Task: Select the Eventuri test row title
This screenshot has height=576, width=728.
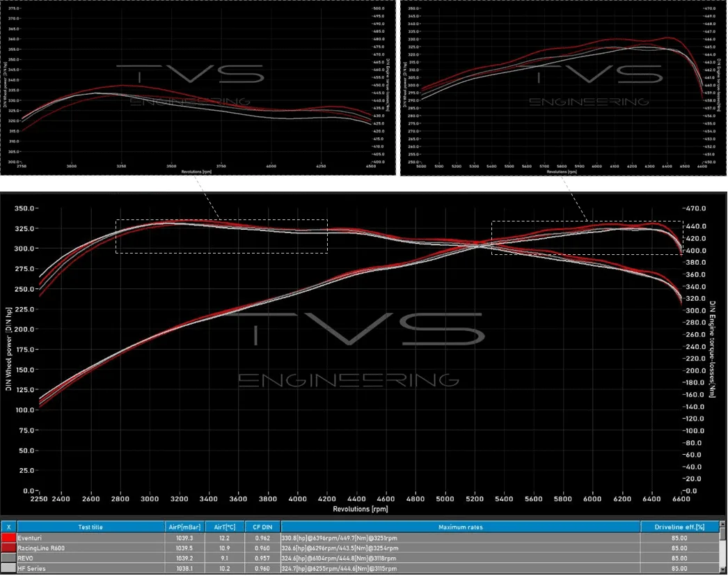Action: tap(29, 538)
